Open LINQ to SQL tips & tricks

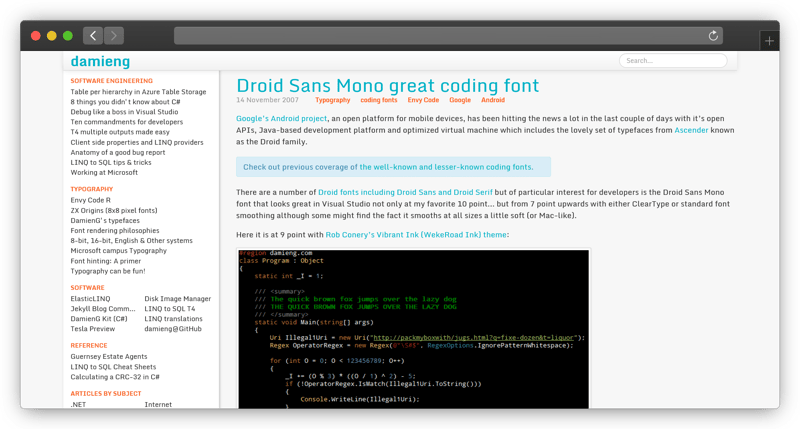click(111, 162)
